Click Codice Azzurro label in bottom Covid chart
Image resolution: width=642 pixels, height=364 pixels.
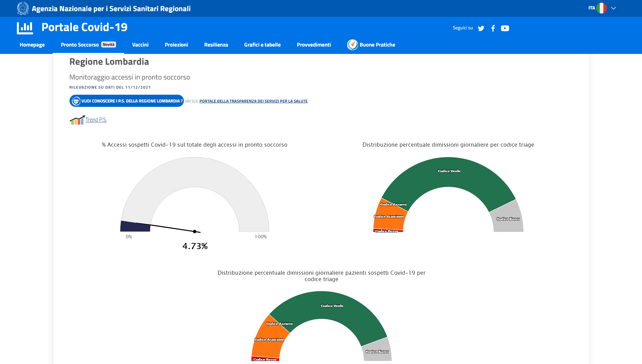tap(279, 324)
